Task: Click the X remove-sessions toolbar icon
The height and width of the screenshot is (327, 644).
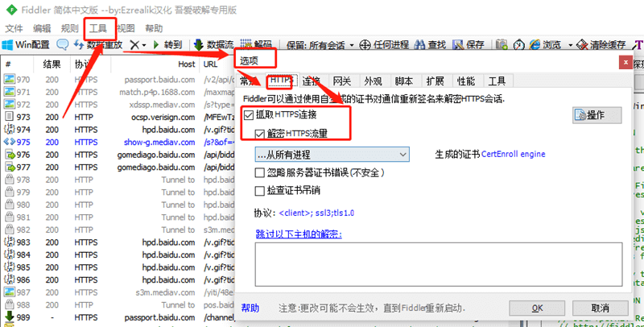Action: pyautogui.click(x=134, y=45)
